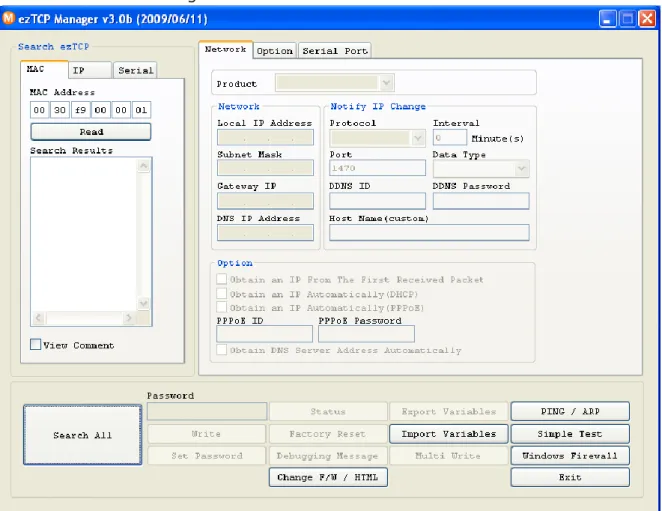Click the Read button
This screenshot has width=662, height=511.
coord(91,132)
